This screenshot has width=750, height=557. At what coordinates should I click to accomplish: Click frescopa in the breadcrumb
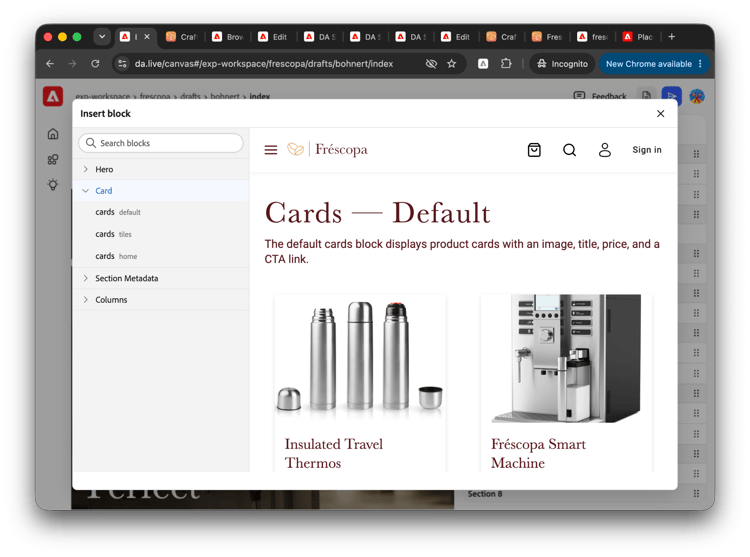[155, 96]
